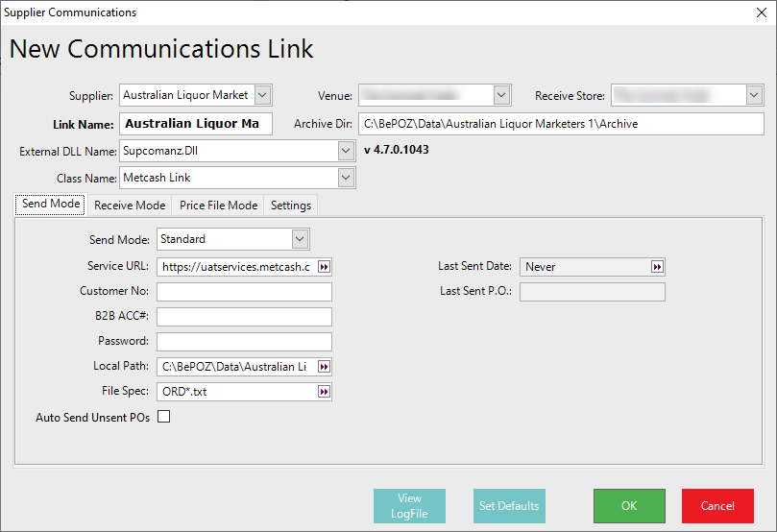Click the File Spec arrow icon

pyautogui.click(x=324, y=392)
